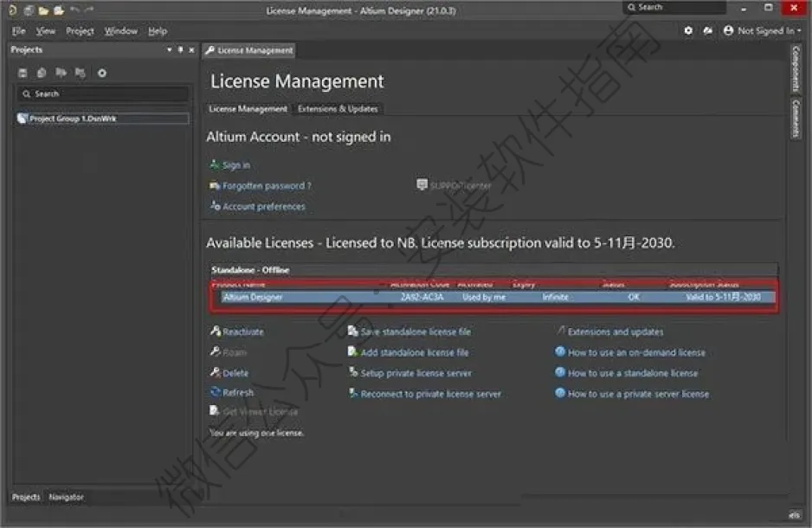
Task: Click Get Viewer License link
Action: (x=260, y=411)
